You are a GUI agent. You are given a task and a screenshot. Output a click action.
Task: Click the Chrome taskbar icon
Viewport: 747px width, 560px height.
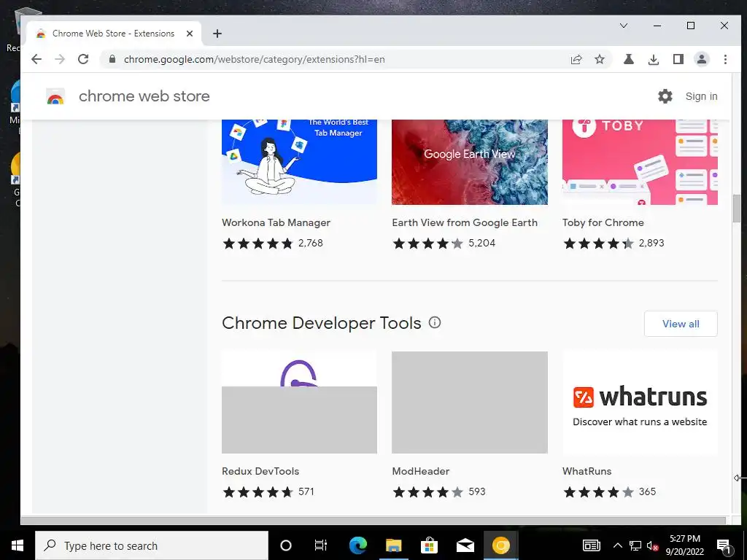500,545
